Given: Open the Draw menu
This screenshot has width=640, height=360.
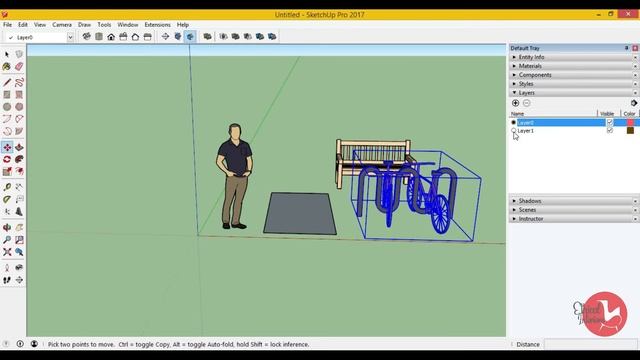Looking at the screenshot, I should coord(84,24).
